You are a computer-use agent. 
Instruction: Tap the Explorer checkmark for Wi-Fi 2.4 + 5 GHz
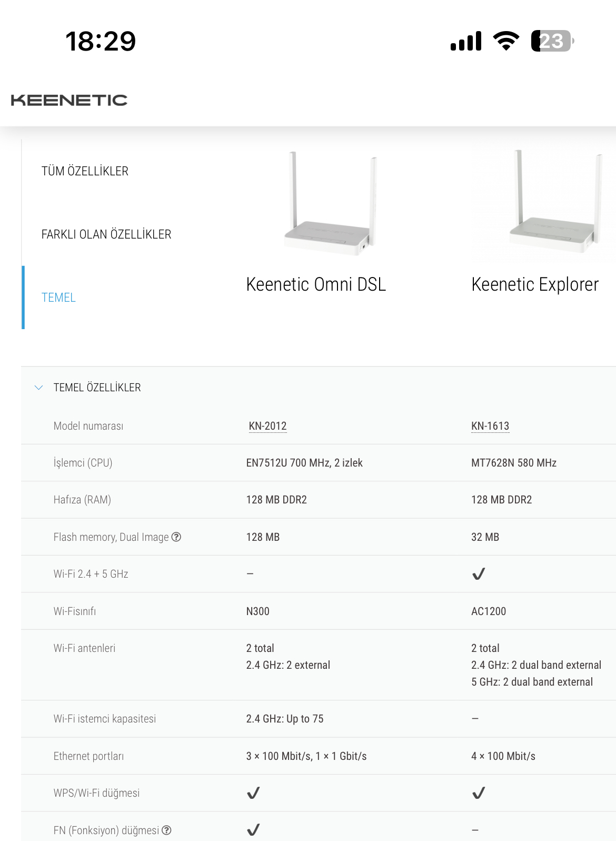pos(479,574)
